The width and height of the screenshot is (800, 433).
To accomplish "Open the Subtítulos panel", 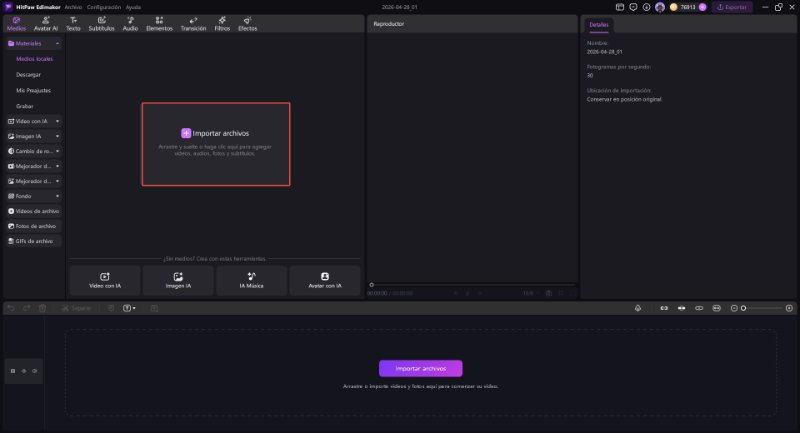I will pos(101,24).
